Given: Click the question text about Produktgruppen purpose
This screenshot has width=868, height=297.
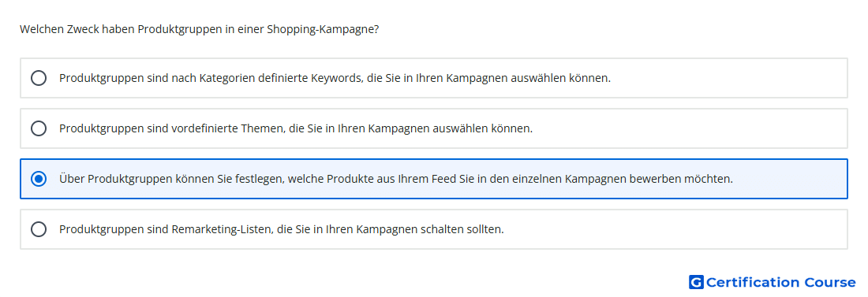Looking at the screenshot, I should (x=200, y=29).
